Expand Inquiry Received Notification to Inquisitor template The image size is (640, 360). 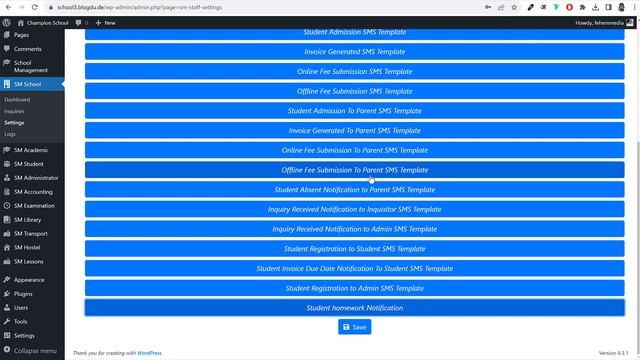click(x=354, y=209)
